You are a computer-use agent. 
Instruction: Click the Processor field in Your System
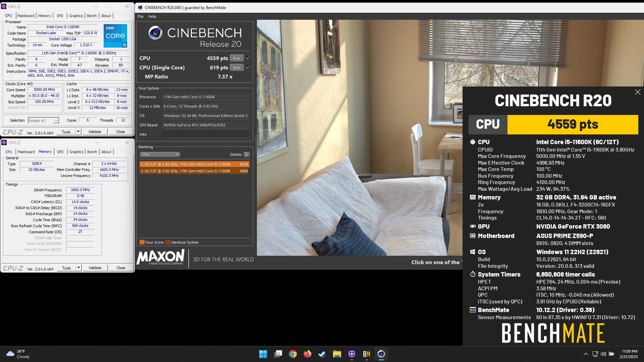pyautogui.click(x=206, y=97)
